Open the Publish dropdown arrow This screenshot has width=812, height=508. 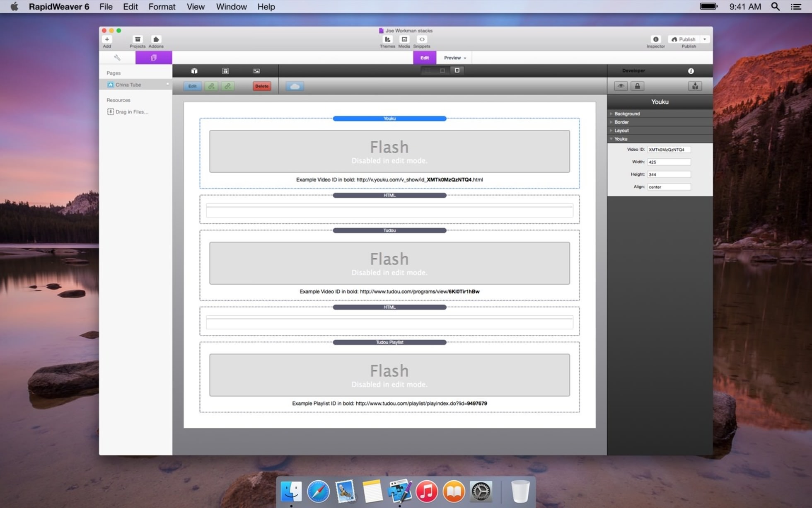pos(705,39)
